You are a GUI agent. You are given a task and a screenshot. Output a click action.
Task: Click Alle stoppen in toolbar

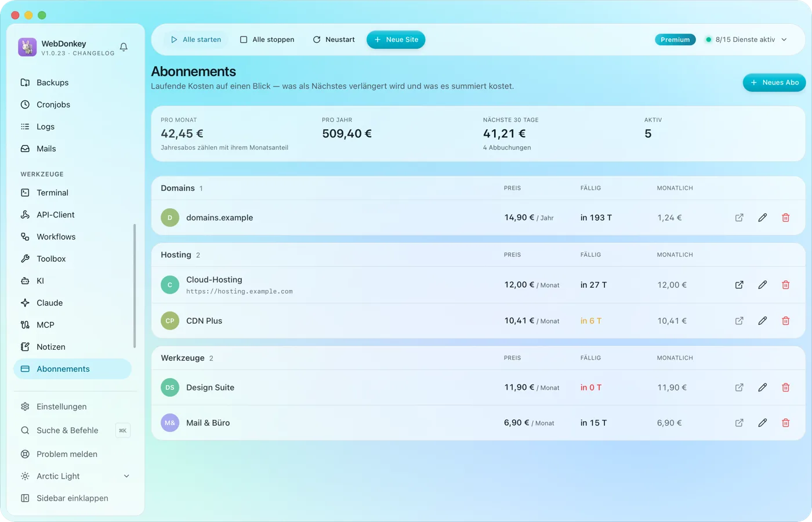point(267,39)
